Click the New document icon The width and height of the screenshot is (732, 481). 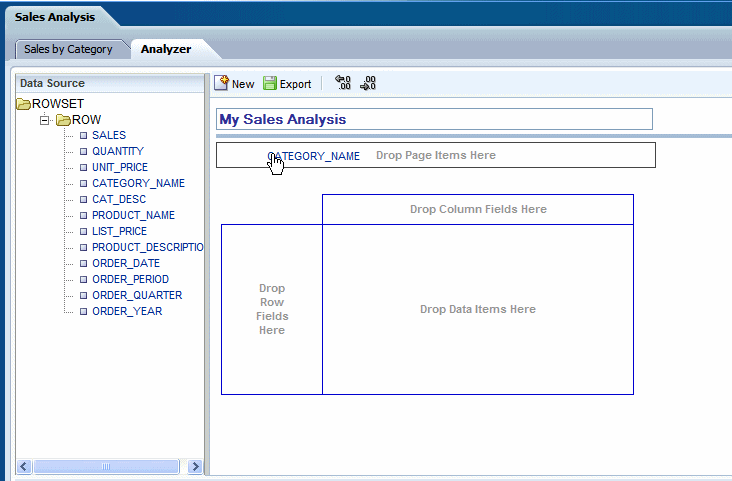[x=222, y=83]
